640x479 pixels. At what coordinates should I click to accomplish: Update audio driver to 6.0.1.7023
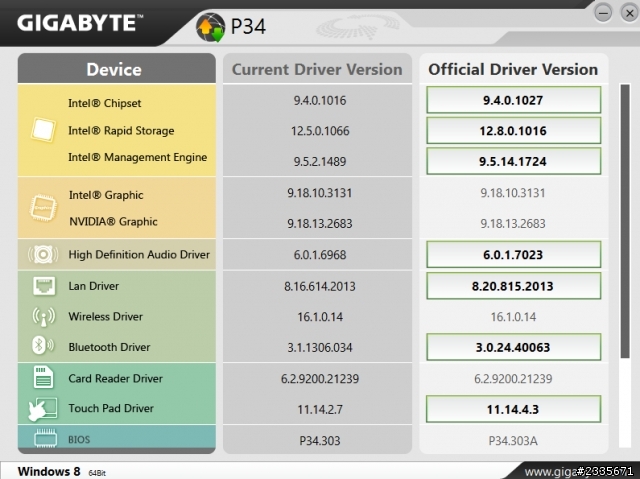pyautogui.click(x=513, y=255)
